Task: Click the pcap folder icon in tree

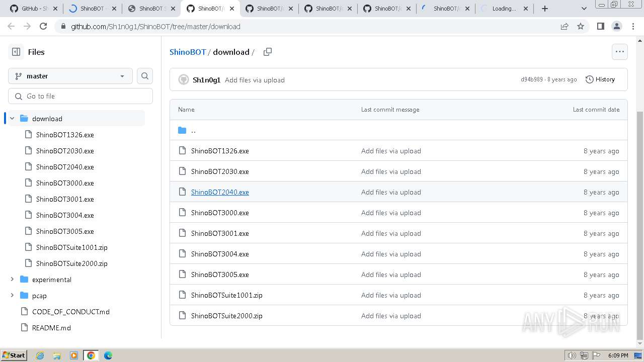Action: click(24, 296)
